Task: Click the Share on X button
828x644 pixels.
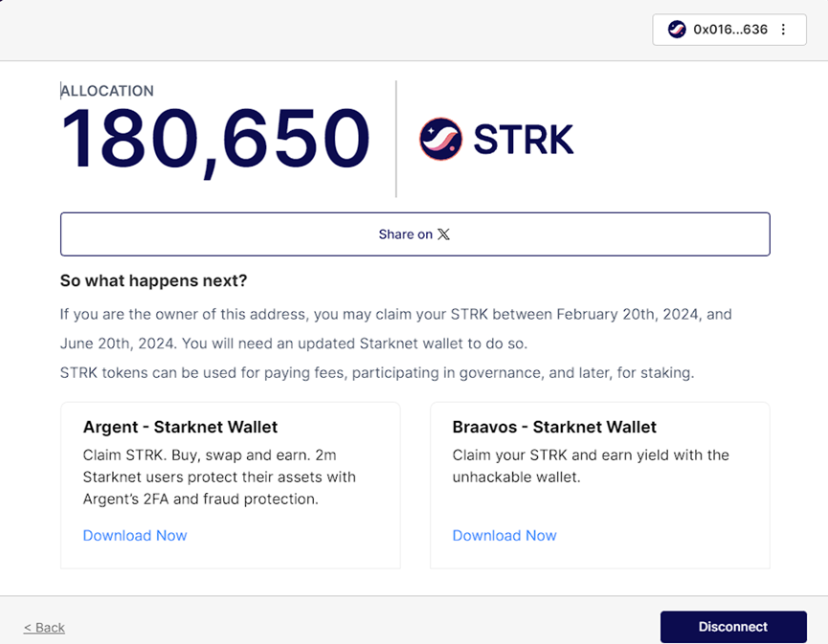Action: click(415, 233)
